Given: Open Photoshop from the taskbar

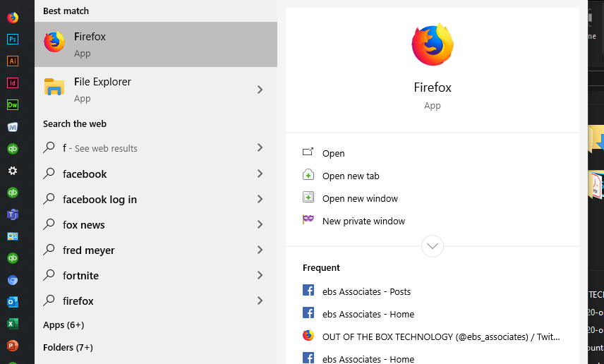Looking at the screenshot, I should (13, 40).
